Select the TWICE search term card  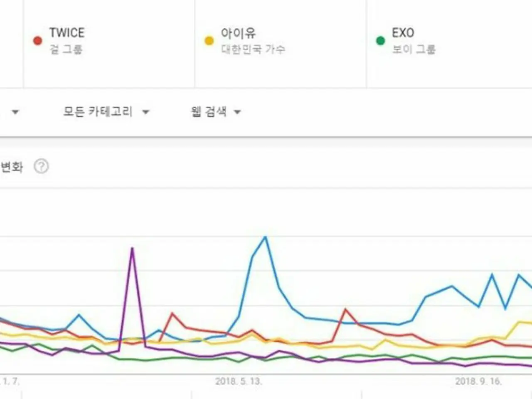point(109,44)
